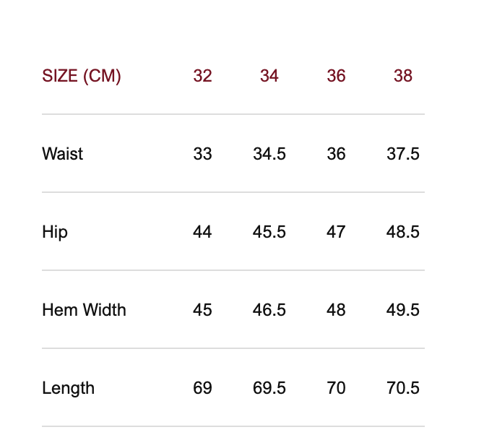Select the size 32 column header
The image size is (497, 448).
pos(202,76)
